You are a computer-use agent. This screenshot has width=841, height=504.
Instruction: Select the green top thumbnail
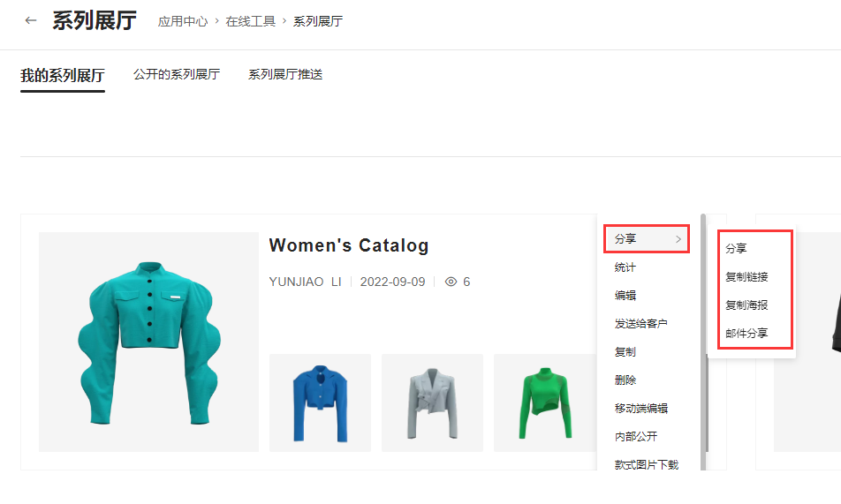[544, 402]
